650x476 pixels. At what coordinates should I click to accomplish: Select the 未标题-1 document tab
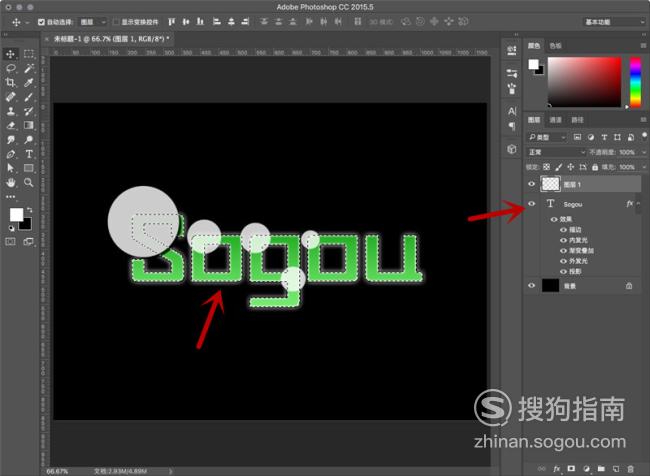coord(111,39)
